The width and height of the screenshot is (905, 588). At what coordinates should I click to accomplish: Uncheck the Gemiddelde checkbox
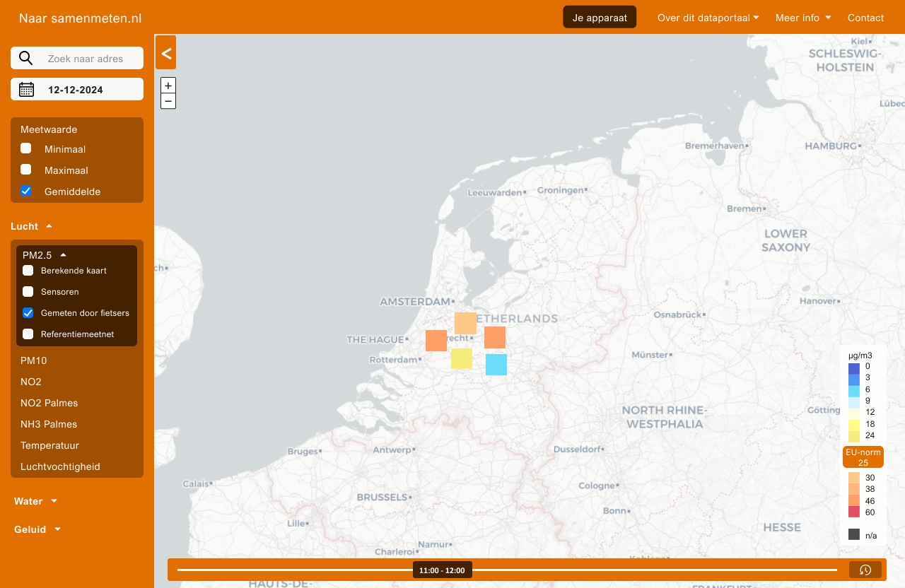(x=26, y=191)
